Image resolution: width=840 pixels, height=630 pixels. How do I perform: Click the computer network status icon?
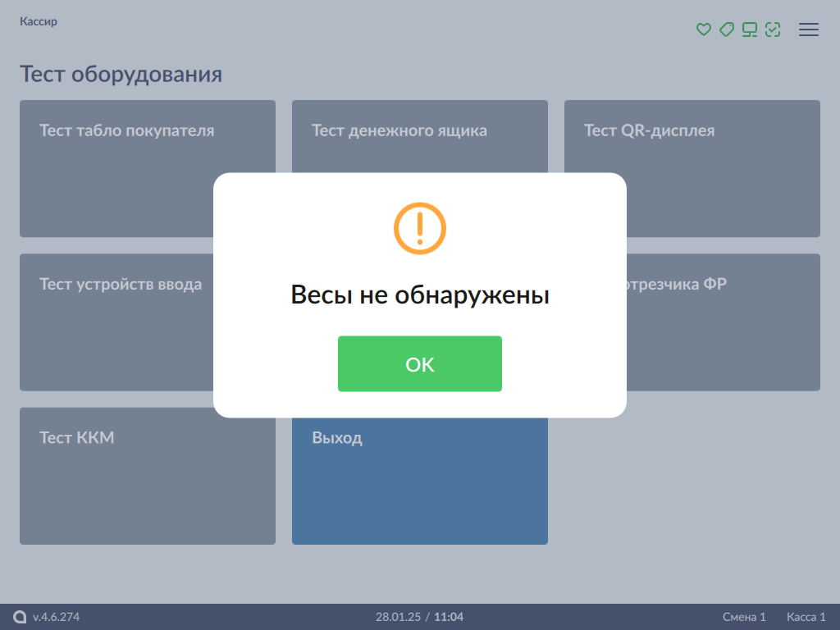(749, 30)
